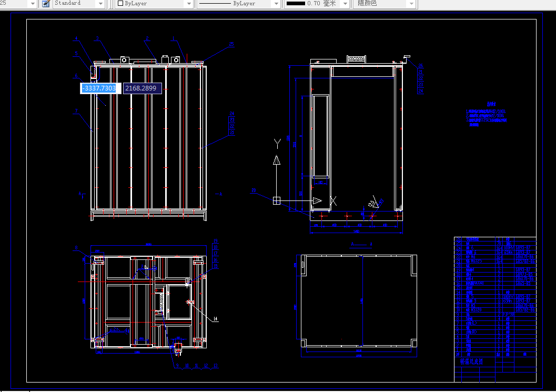Click the title block text 桥箱总成图
This screenshot has width=556, height=392.
point(472,361)
